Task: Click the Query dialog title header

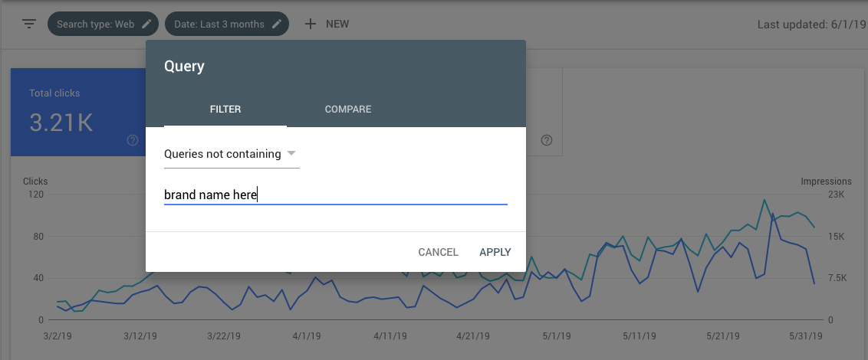Action: 185,66
